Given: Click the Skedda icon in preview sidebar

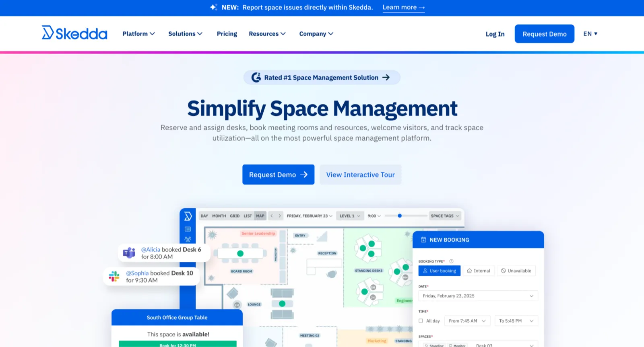Looking at the screenshot, I should pos(188,216).
